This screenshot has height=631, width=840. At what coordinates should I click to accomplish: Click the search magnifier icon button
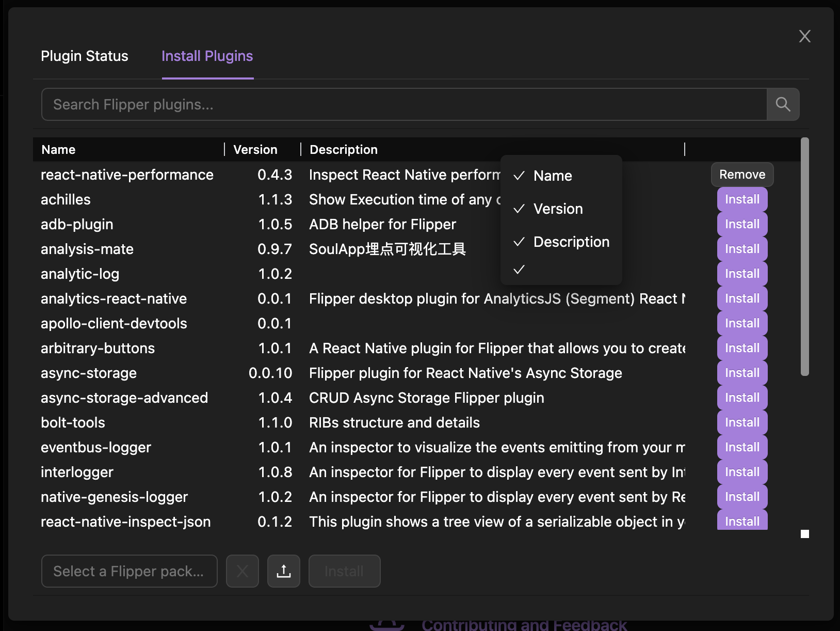coord(783,104)
